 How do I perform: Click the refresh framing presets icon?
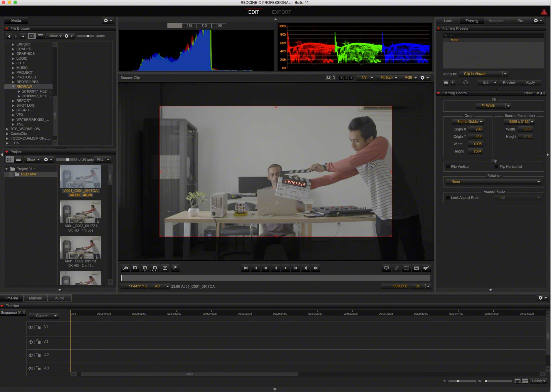click(x=466, y=83)
